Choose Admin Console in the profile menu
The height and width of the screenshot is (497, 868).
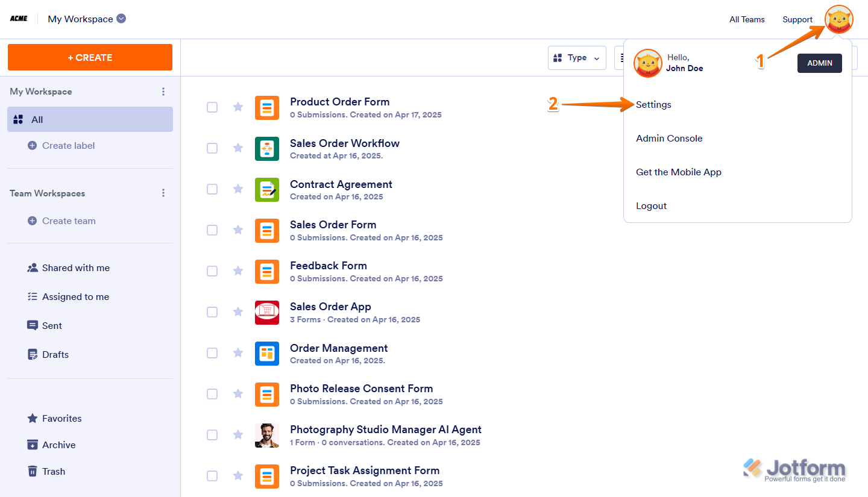pyautogui.click(x=669, y=139)
